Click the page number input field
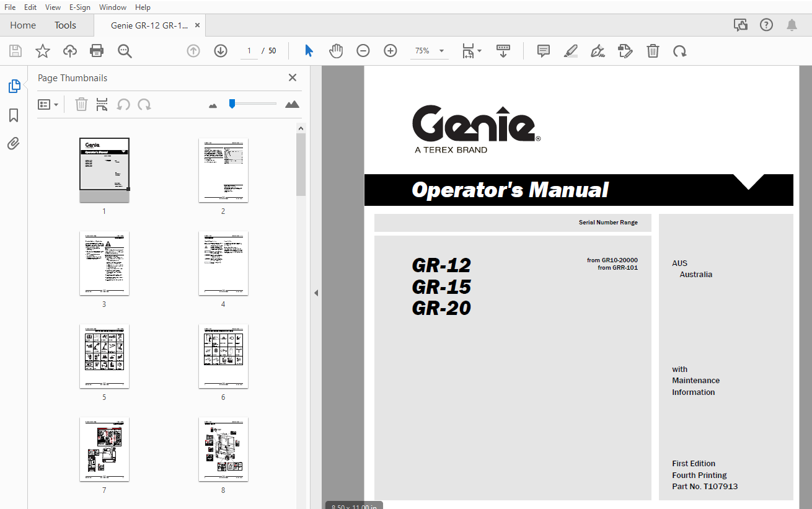 (x=249, y=51)
